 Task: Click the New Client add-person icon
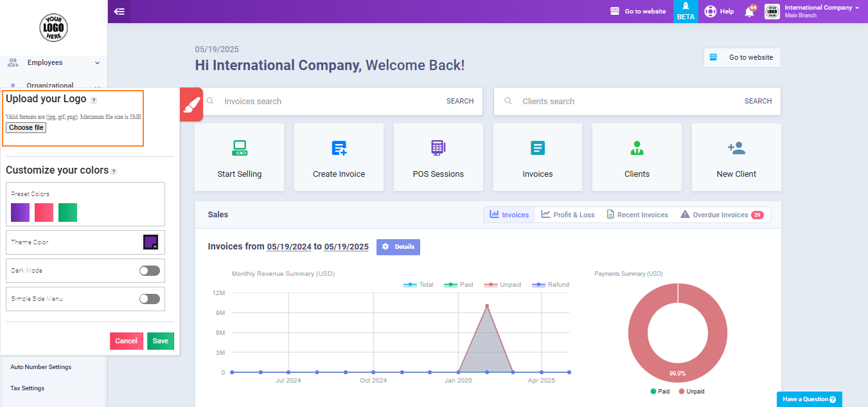pyautogui.click(x=736, y=148)
